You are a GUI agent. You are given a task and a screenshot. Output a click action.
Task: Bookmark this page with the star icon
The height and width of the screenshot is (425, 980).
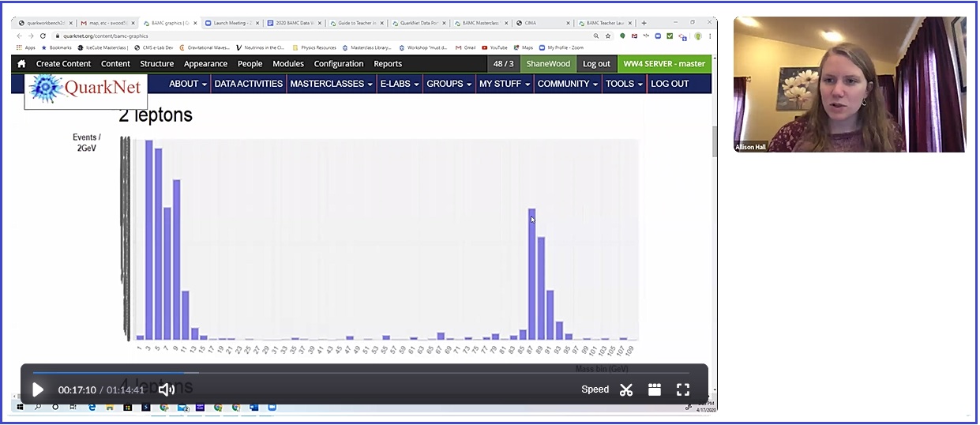tap(608, 36)
